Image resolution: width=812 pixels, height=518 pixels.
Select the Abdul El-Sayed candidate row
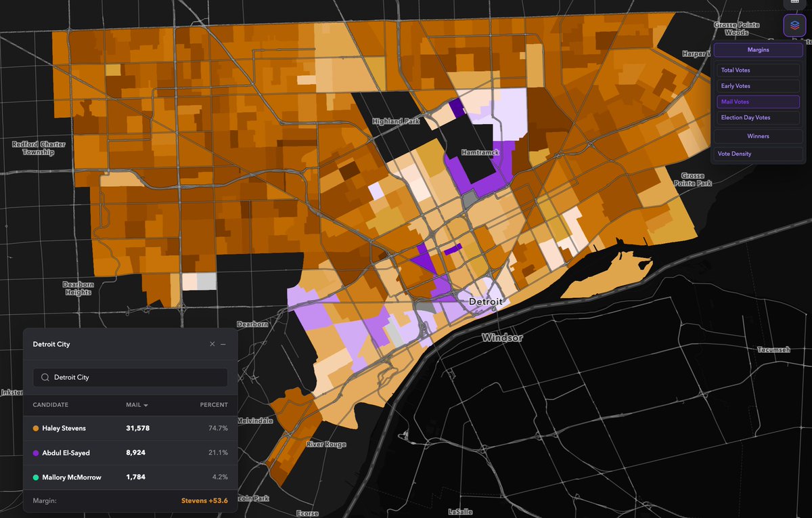[x=131, y=453]
